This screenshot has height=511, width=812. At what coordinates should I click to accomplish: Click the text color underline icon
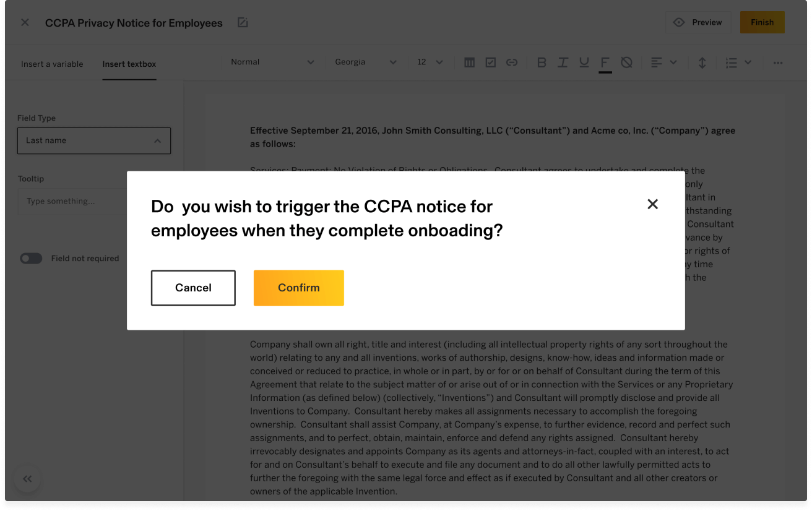(x=605, y=64)
